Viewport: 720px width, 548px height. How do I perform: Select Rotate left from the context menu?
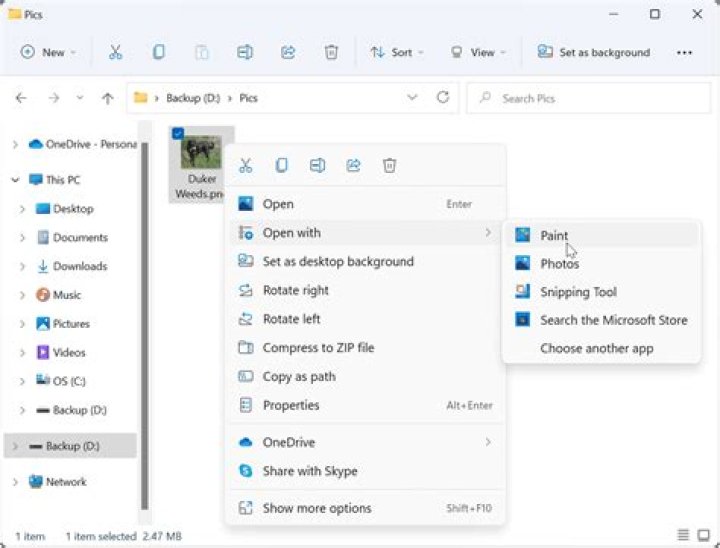point(366,319)
